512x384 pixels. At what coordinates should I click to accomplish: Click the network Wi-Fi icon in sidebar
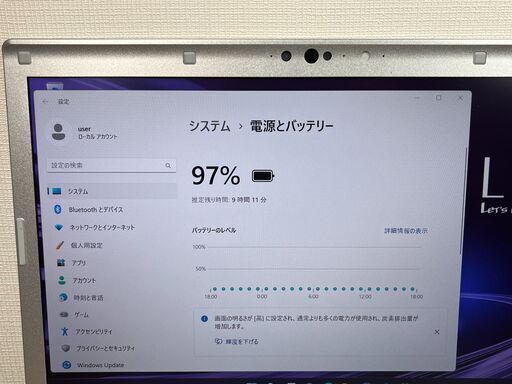pyautogui.click(x=59, y=228)
